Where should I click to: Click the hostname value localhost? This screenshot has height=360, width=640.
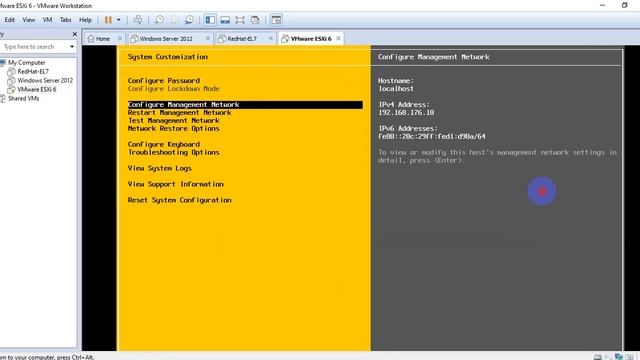tap(396, 89)
